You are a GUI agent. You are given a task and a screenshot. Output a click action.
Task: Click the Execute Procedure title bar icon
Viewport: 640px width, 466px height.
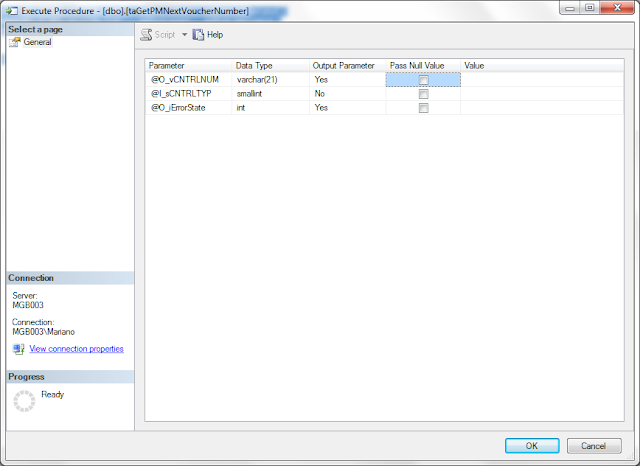pos(12,11)
